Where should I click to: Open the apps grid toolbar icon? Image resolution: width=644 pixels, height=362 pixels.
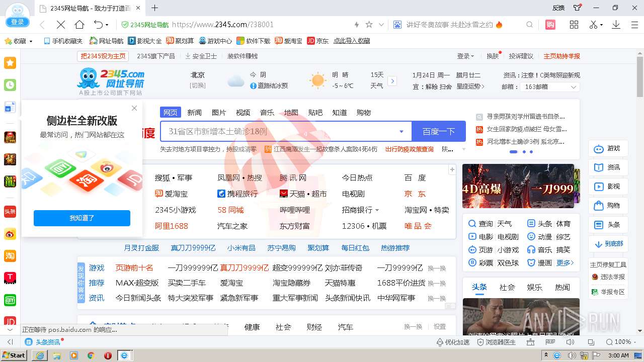tap(574, 25)
